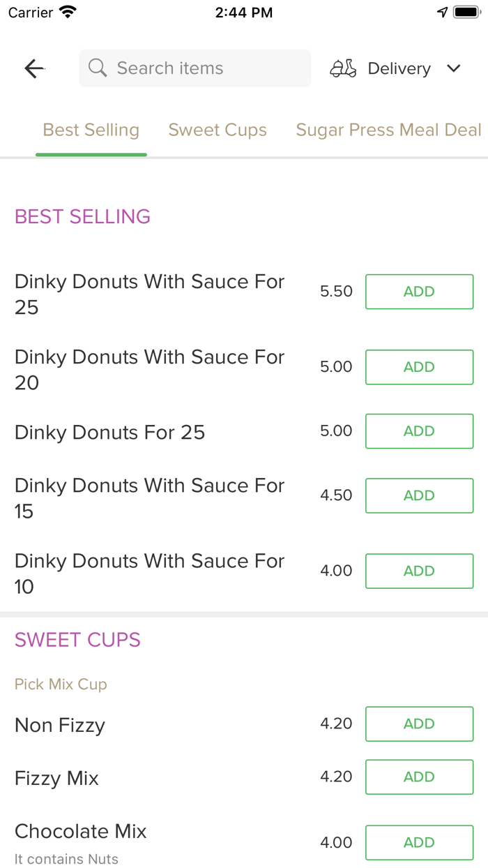Click the search magnifier icon
Image resolution: width=488 pixels, height=868 pixels.
click(x=98, y=68)
